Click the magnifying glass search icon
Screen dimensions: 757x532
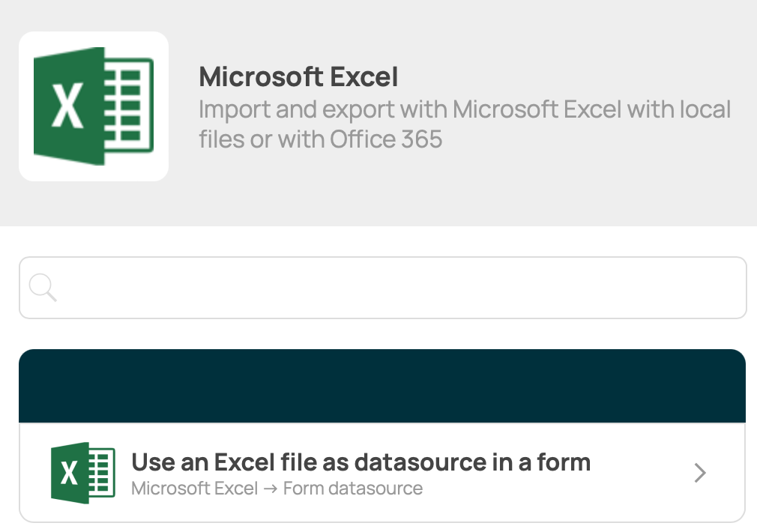click(43, 287)
